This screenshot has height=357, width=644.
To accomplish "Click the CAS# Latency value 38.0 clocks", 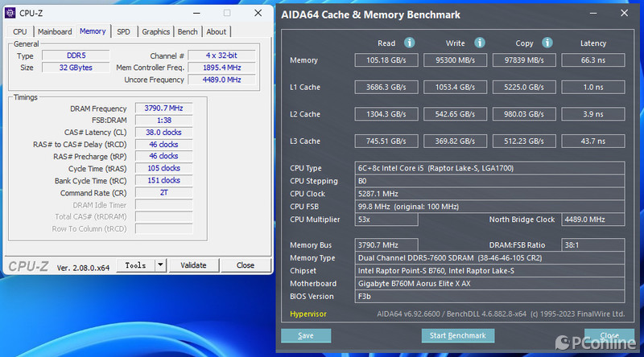I will [164, 132].
